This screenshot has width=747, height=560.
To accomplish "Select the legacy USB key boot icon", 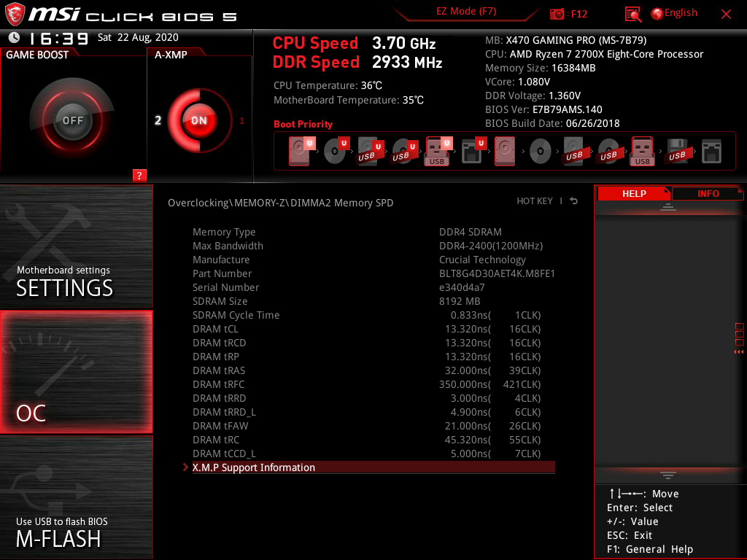I will click(x=642, y=151).
